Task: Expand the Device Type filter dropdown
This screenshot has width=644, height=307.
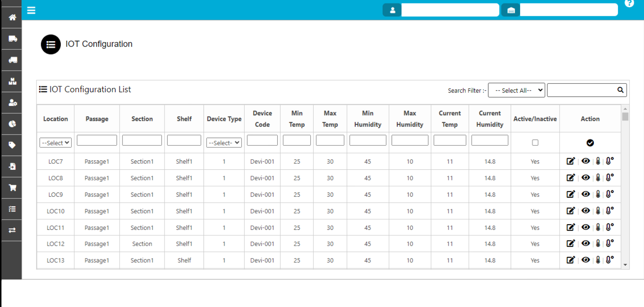Action: [x=224, y=143]
